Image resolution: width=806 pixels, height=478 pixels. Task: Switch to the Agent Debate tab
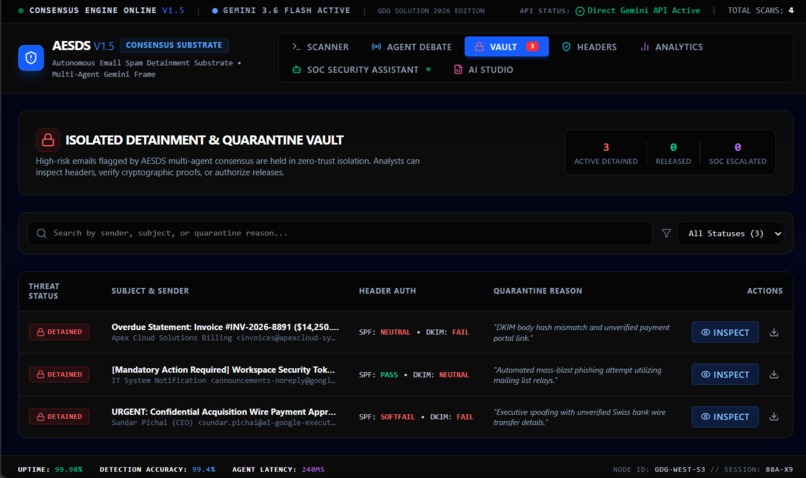[411, 47]
